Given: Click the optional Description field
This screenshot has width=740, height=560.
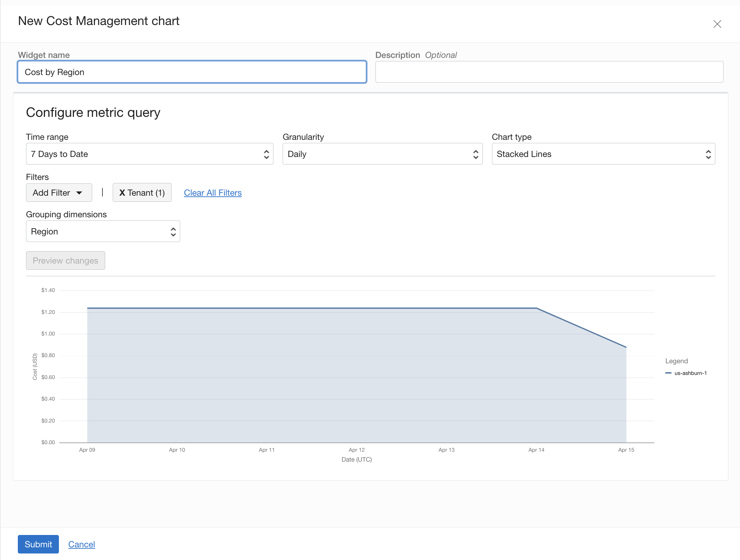Looking at the screenshot, I should (x=549, y=72).
